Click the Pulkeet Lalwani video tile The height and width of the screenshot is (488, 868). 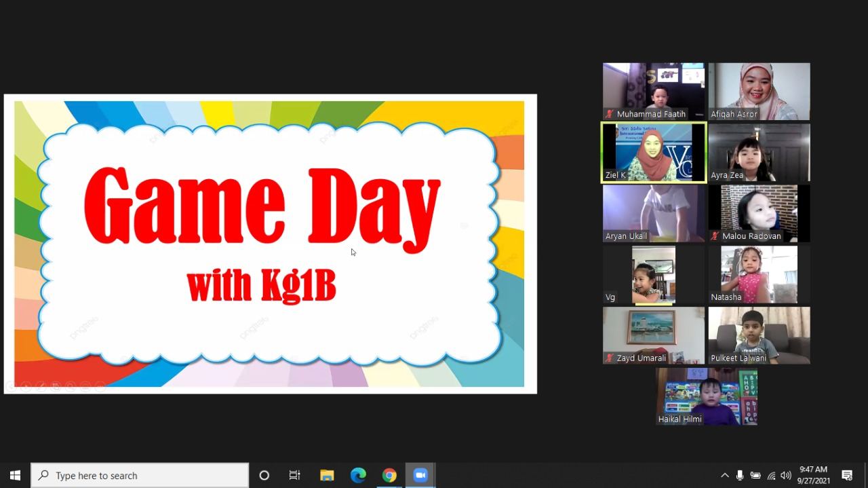759,335
